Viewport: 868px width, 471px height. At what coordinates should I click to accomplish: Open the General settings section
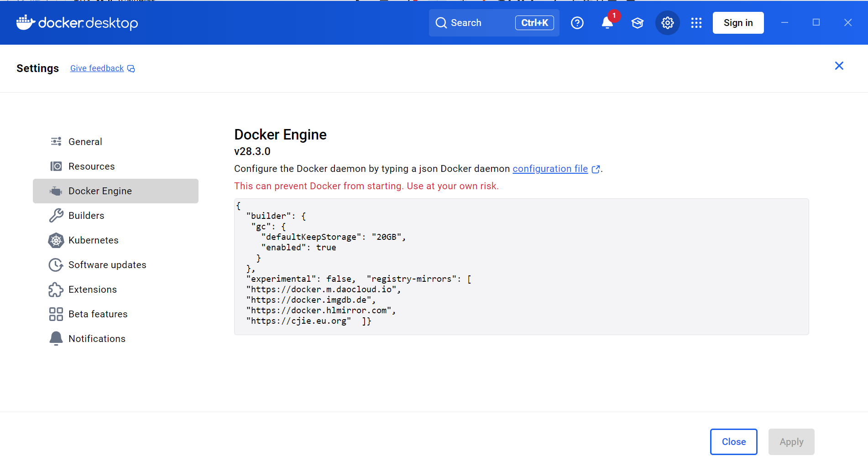(x=115, y=142)
